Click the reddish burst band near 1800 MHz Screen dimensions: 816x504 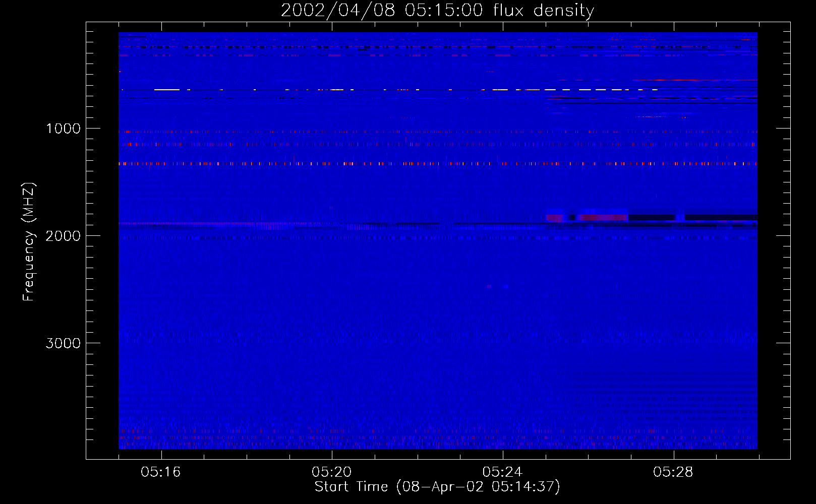click(x=587, y=218)
